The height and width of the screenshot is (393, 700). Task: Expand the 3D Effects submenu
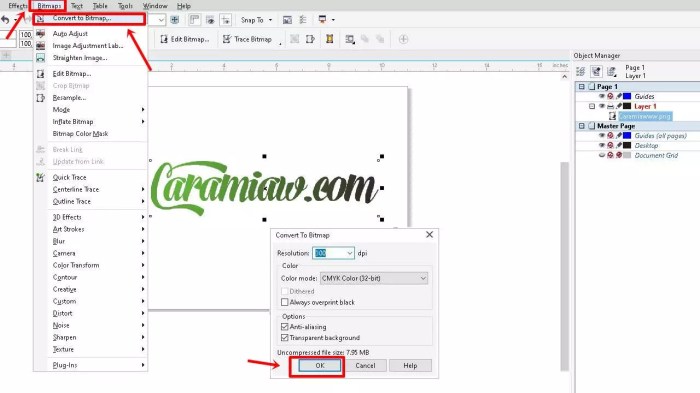91,217
